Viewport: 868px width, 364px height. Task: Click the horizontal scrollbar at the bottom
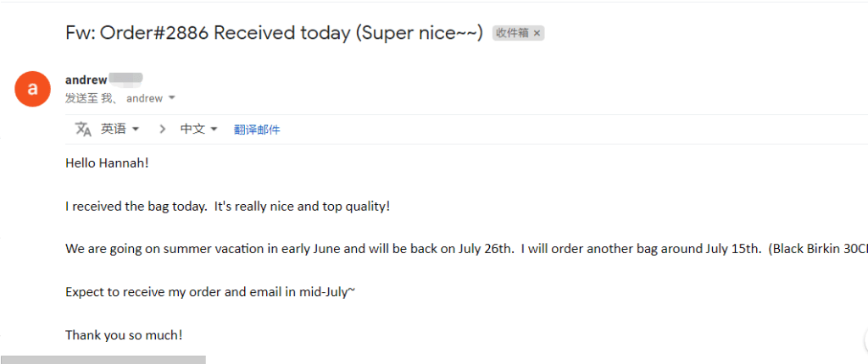103,360
